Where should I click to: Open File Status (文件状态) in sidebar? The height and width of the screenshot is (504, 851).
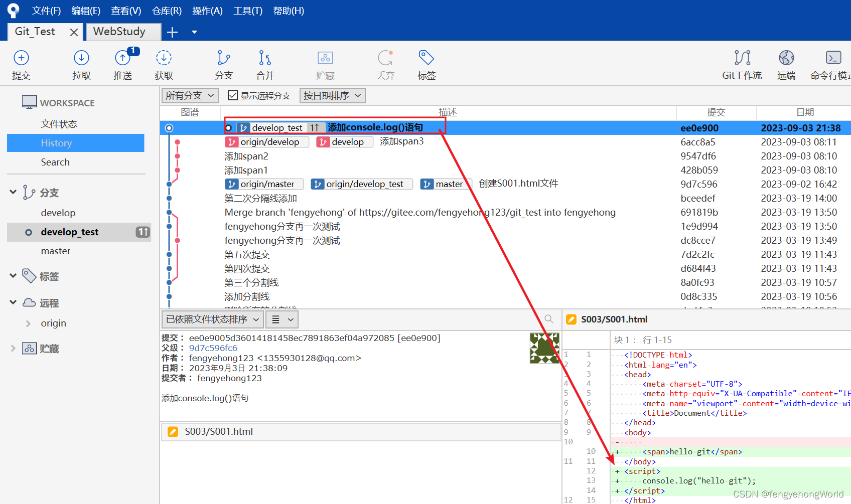coord(59,124)
